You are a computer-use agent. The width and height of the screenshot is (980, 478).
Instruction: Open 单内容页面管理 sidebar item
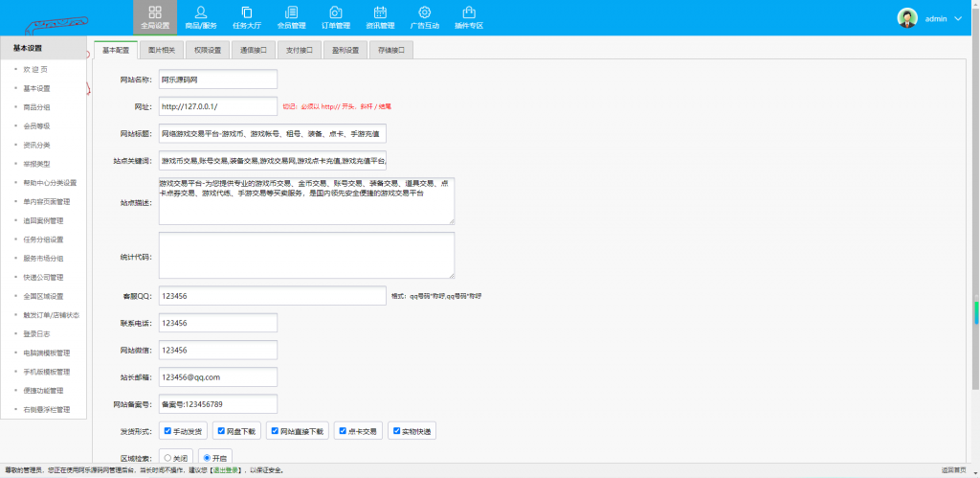coord(44,201)
